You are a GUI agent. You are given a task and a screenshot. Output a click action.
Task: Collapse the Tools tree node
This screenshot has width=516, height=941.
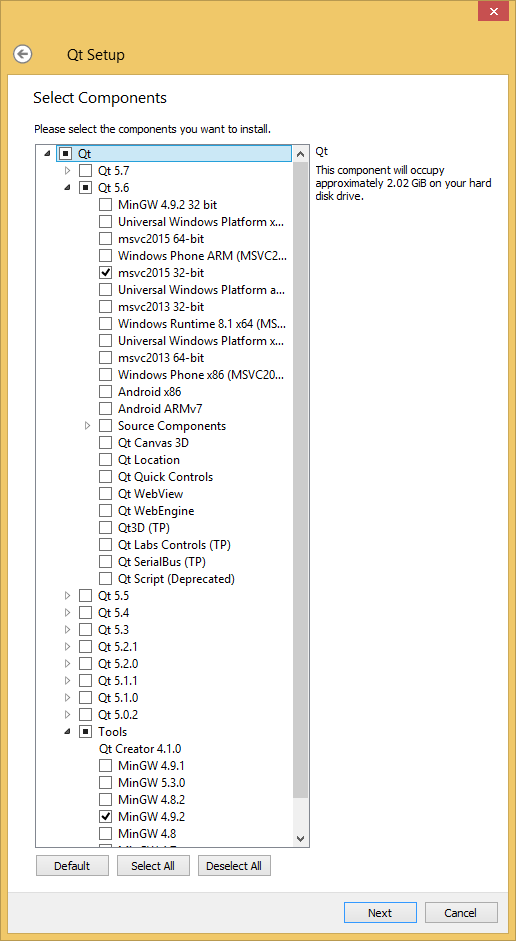pos(67,732)
